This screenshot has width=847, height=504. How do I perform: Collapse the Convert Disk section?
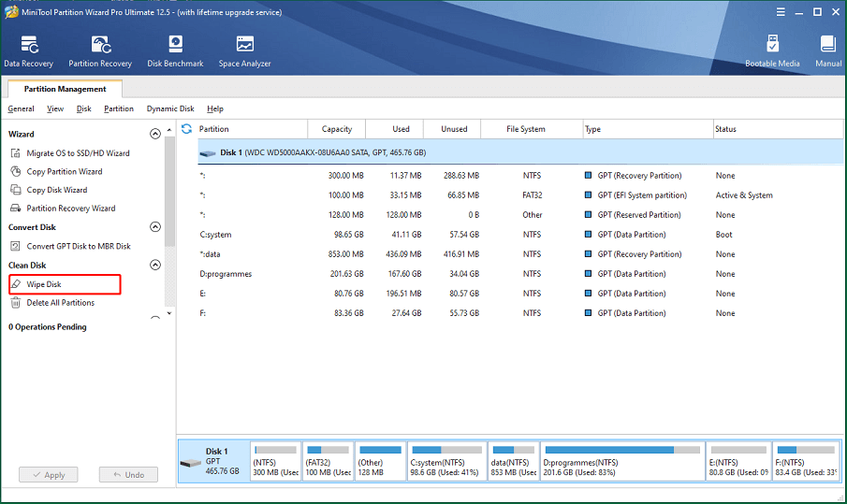[x=155, y=226]
